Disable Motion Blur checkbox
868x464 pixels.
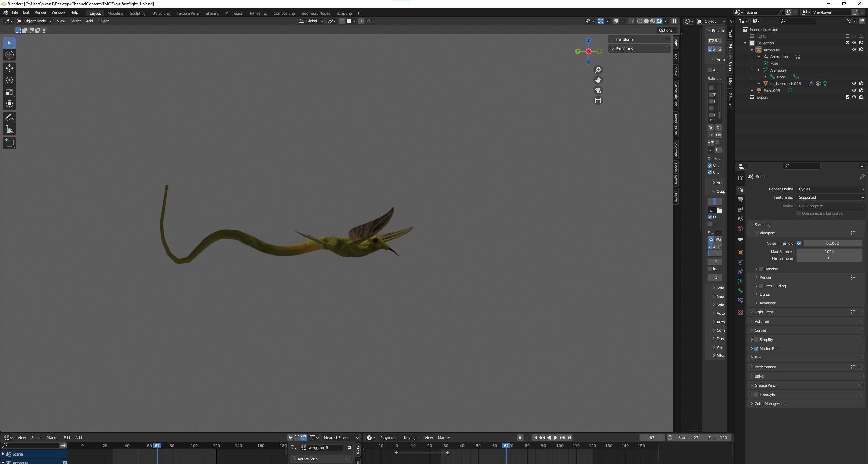756,349
